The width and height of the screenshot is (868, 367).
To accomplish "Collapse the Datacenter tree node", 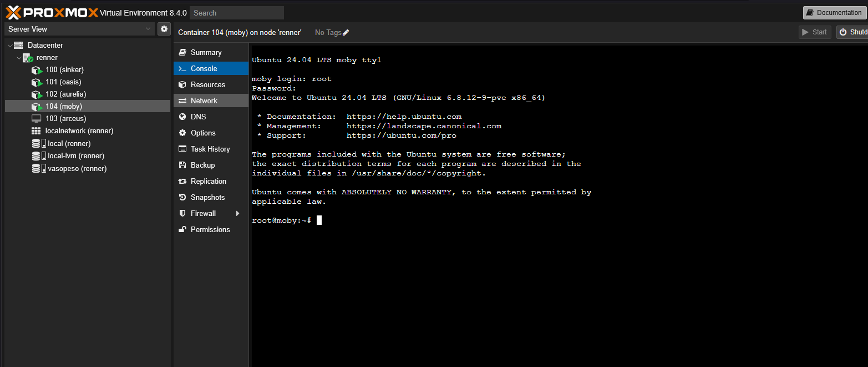I will coord(9,45).
